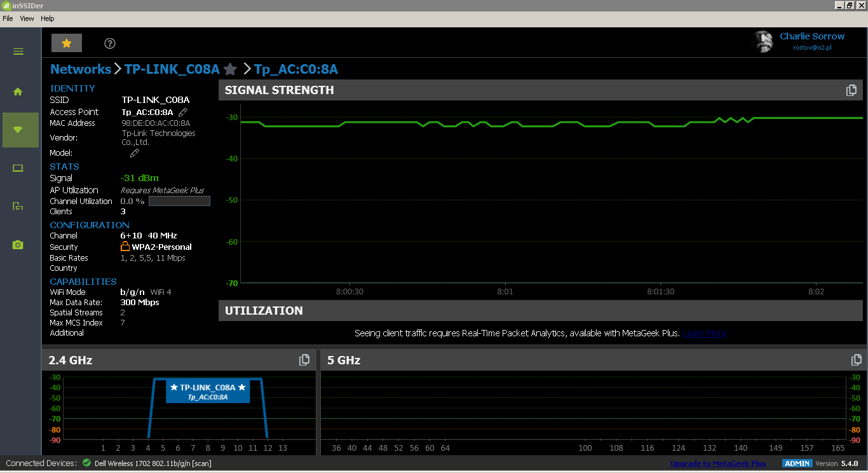Click the Charlie Sorrow account profile
This screenshot has width=868, height=473.
pyautogui.click(x=812, y=36)
